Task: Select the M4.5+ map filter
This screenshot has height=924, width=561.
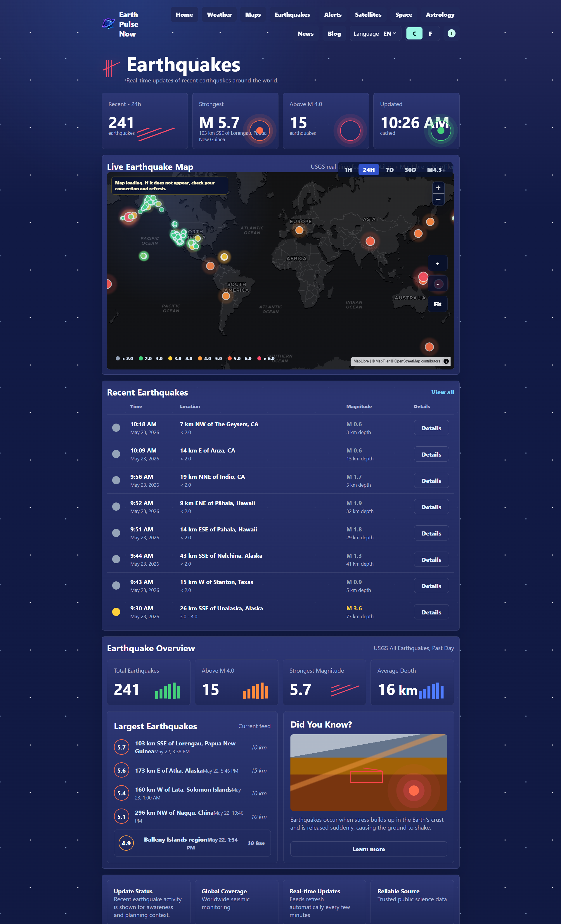Action: click(436, 170)
